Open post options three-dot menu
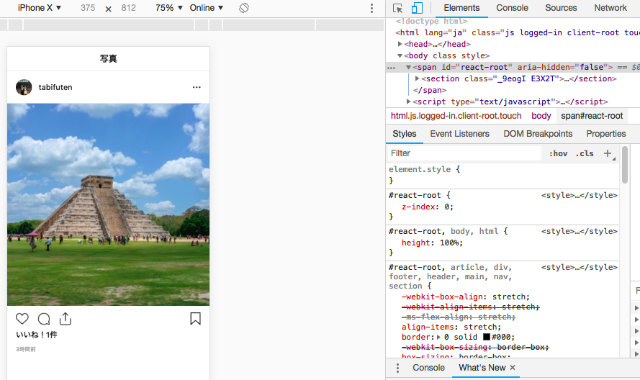Viewport: 640px width, 380px height. (197, 87)
